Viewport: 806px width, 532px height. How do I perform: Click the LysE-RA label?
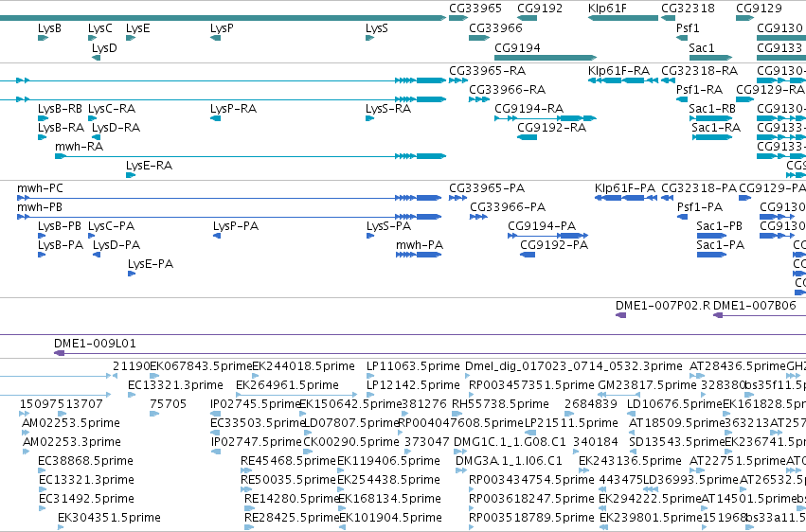[149, 166]
